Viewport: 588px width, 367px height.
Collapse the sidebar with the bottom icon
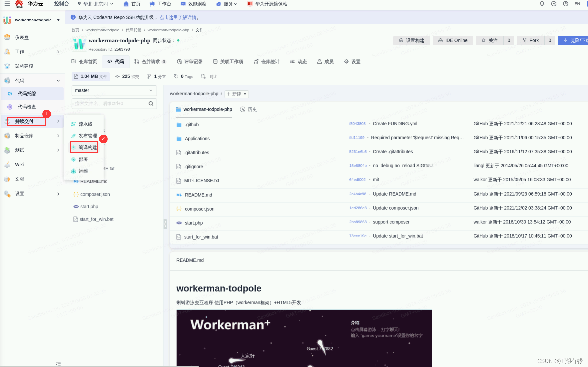pyautogui.click(x=58, y=364)
